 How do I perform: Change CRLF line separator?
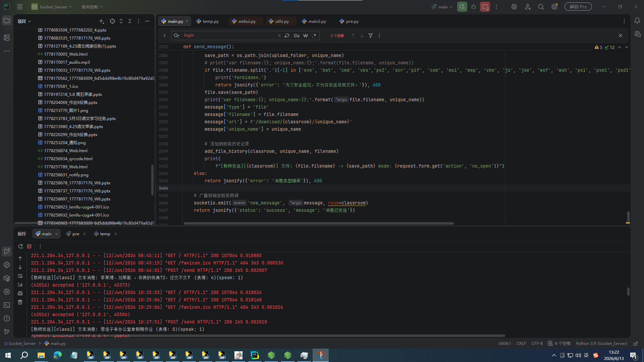click(x=521, y=344)
